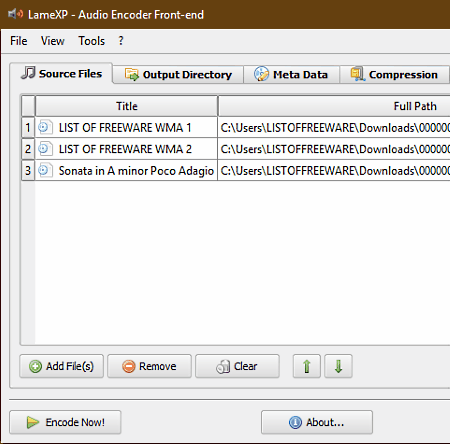Image resolution: width=450 pixels, height=444 pixels.
Task: Open the About... dialog
Action: point(317,422)
